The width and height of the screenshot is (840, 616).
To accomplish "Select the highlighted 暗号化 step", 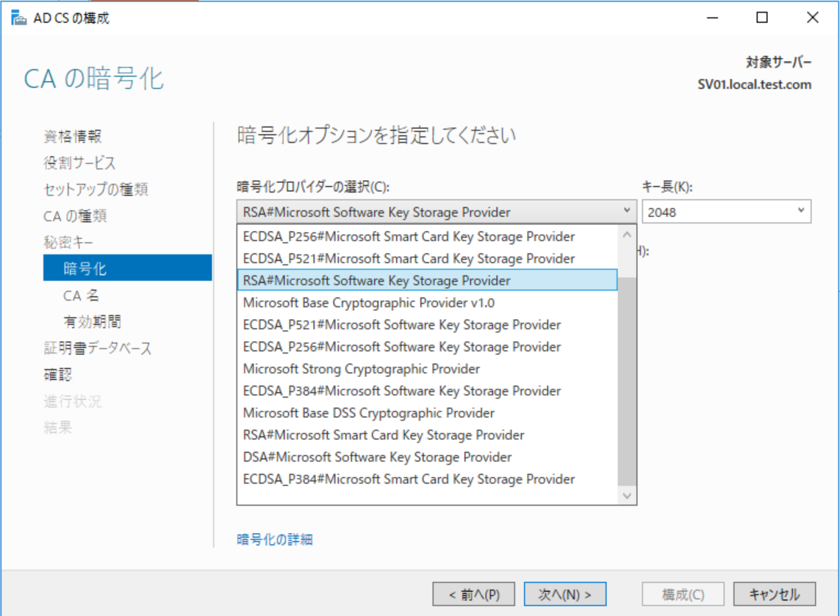I will [127, 268].
